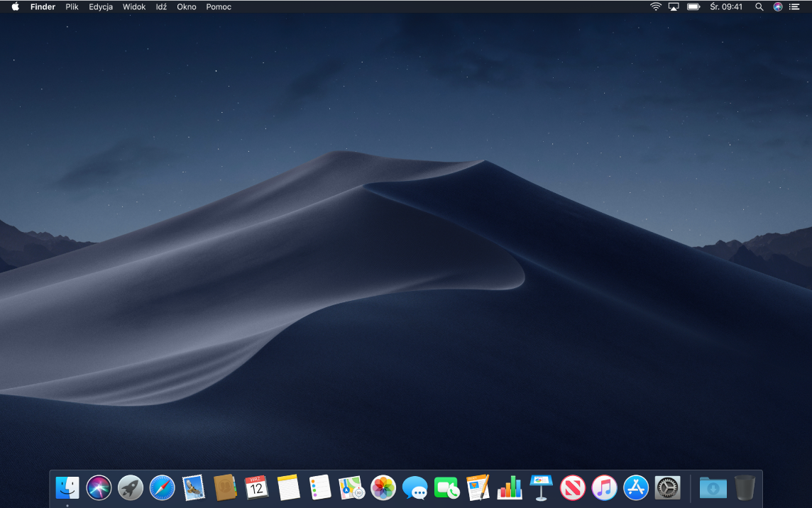The width and height of the screenshot is (812, 508).
Task: Open System Preferences gear icon
Action: coord(667,487)
